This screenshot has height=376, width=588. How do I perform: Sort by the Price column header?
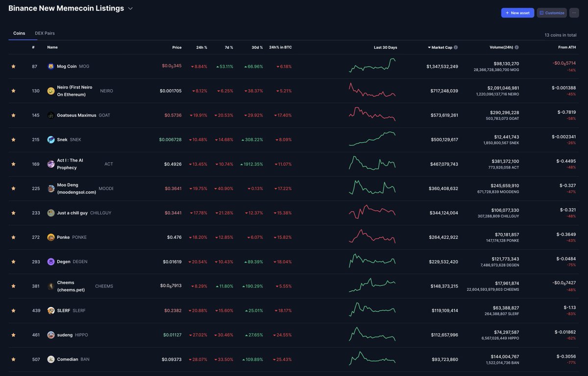[177, 47]
